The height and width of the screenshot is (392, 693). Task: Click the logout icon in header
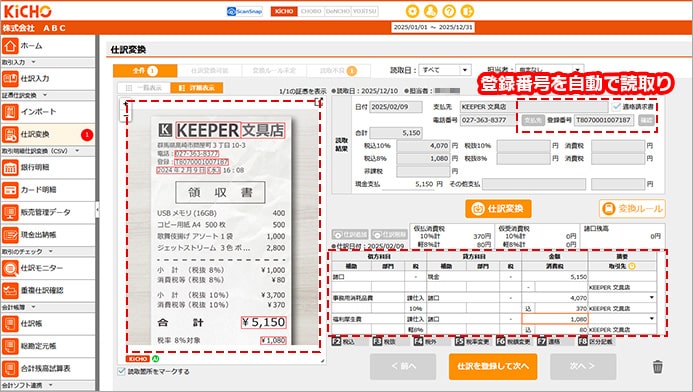(x=467, y=11)
